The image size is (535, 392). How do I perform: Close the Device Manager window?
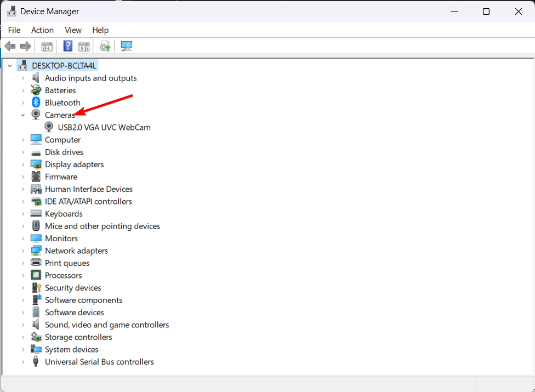pos(519,12)
